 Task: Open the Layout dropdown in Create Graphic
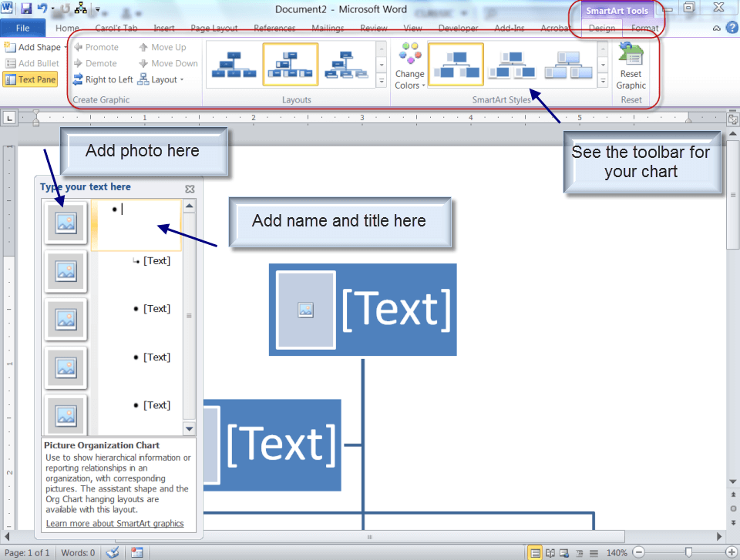pyautogui.click(x=165, y=79)
